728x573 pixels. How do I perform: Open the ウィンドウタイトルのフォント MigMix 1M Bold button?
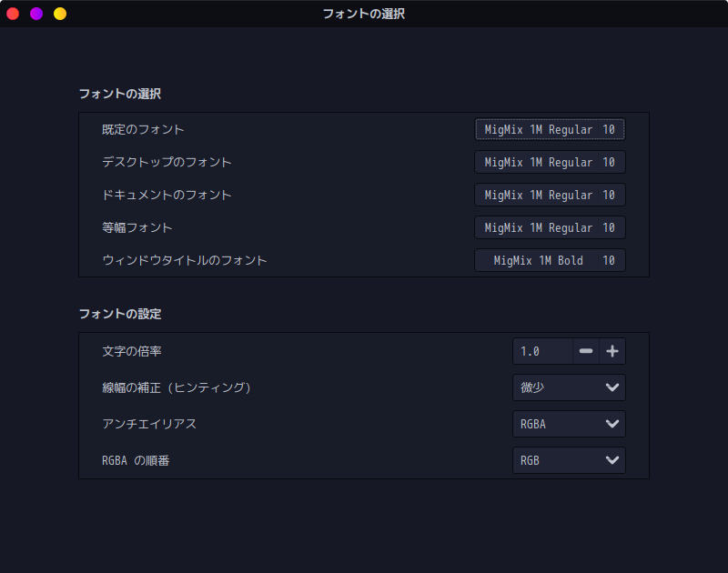550,260
